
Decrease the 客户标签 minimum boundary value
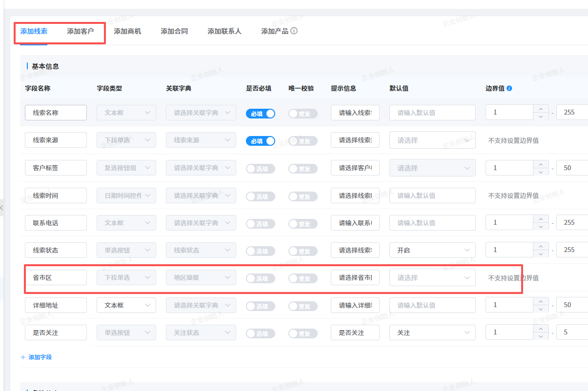click(540, 172)
